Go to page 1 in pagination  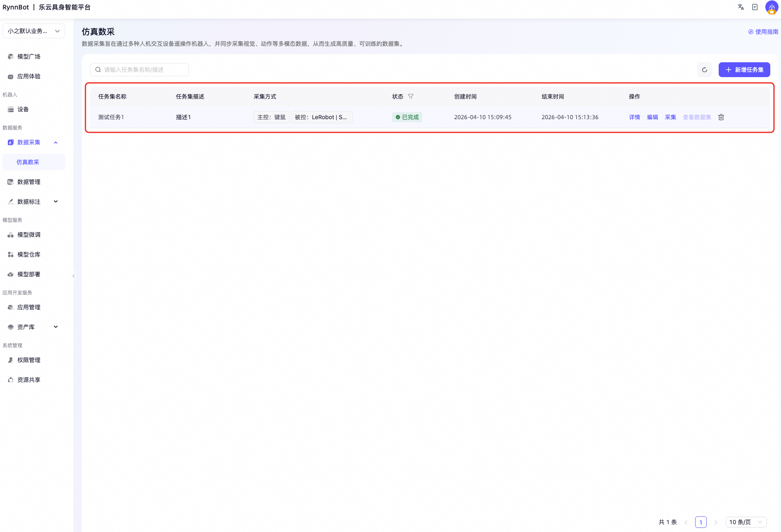(x=701, y=522)
